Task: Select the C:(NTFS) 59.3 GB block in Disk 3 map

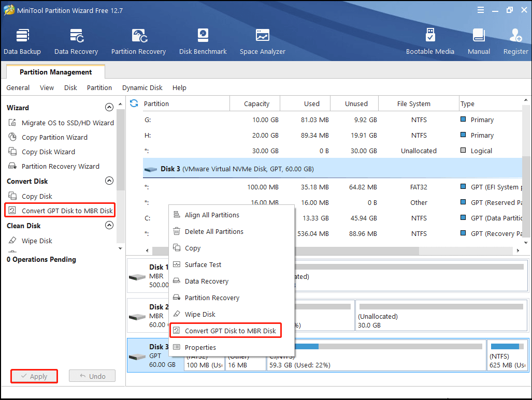Action: click(377, 355)
